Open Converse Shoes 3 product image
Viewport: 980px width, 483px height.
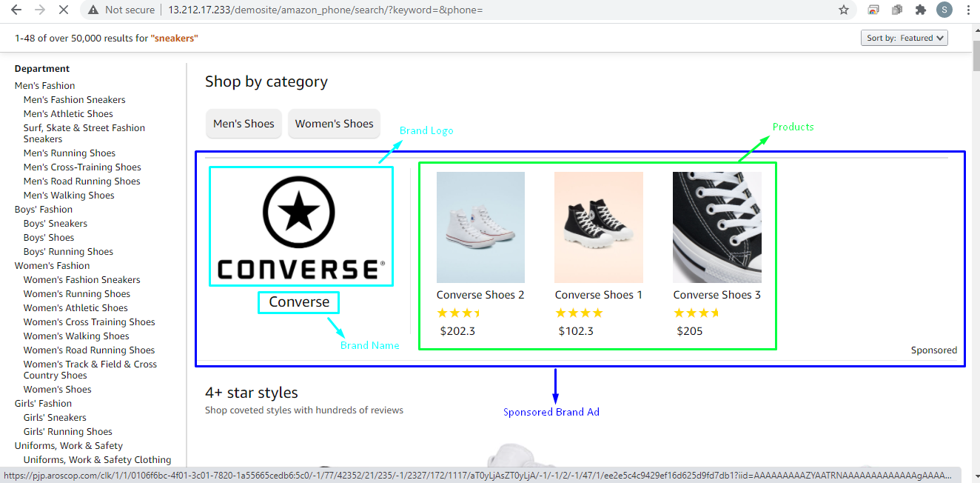coord(716,227)
